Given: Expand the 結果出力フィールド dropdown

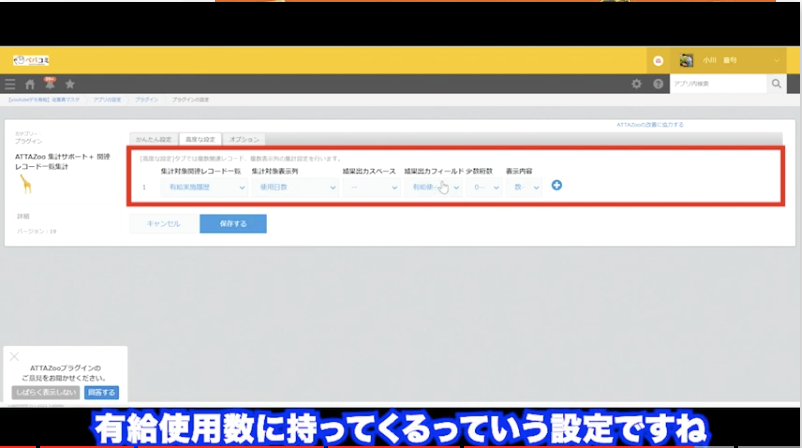Looking at the screenshot, I should tap(433, 186).
